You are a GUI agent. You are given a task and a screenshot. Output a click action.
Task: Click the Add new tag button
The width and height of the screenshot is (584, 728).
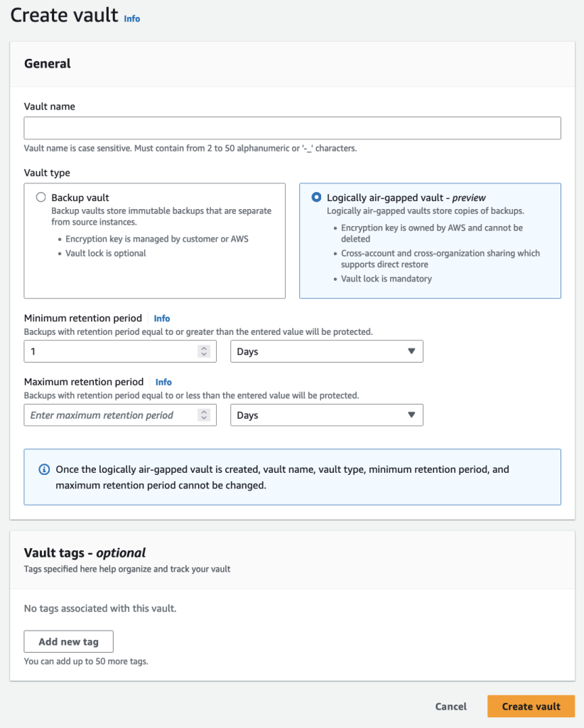(x=68, y=641)
